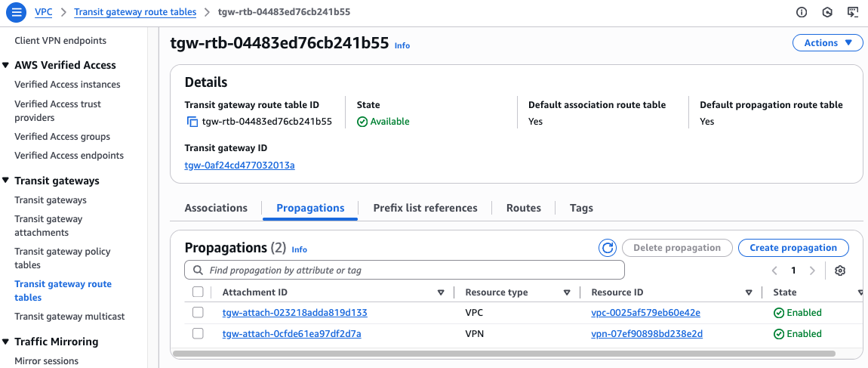868x368 pixels.
Task: Go to next page of propagations
Action: (812, 271)
